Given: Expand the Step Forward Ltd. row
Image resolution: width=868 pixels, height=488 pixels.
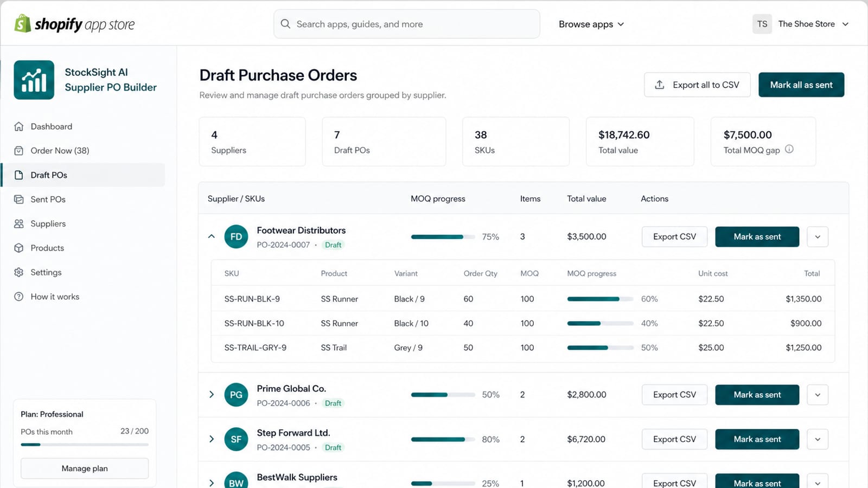Looking at the screenshot, I should [x=212, y=439].
